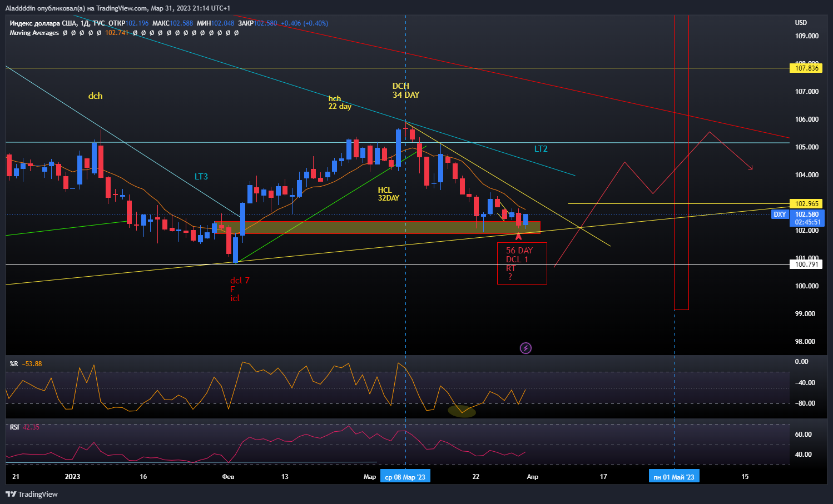Select the "DCH 34 DAY" annotation

pos(406,91)
